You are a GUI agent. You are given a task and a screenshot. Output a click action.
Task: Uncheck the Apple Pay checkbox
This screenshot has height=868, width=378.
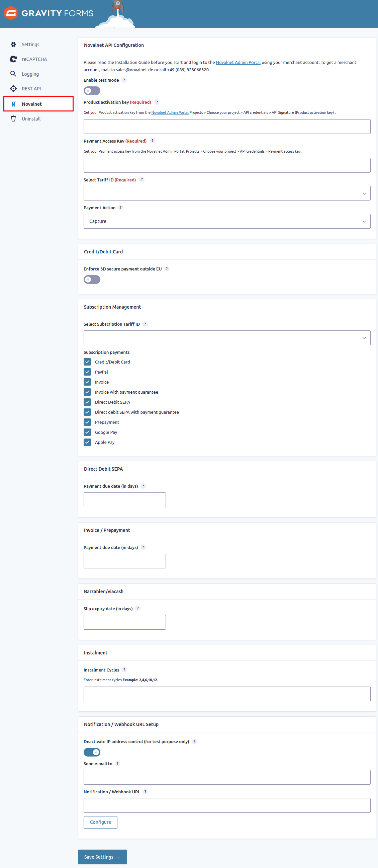[x=88, y=442]
